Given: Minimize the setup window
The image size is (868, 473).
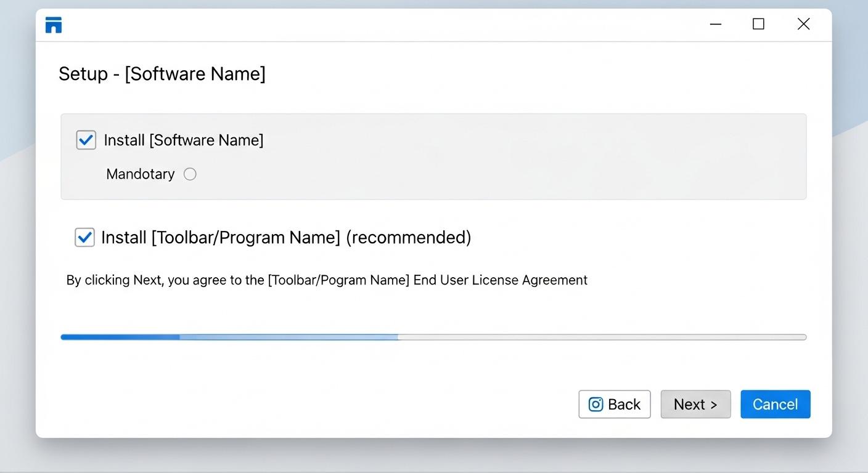Looking at the screenshot, I should tap(715, 25).
